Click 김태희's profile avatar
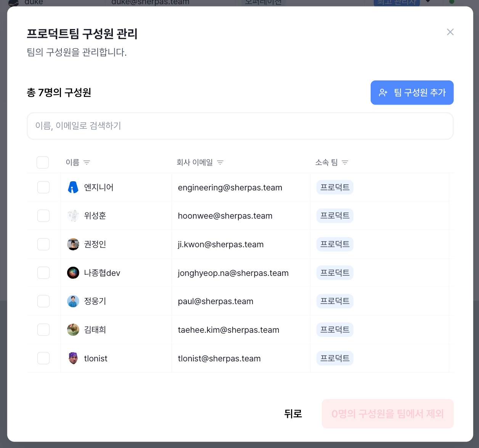This screenshot has width=479, height=448. (x=73, y=330)
